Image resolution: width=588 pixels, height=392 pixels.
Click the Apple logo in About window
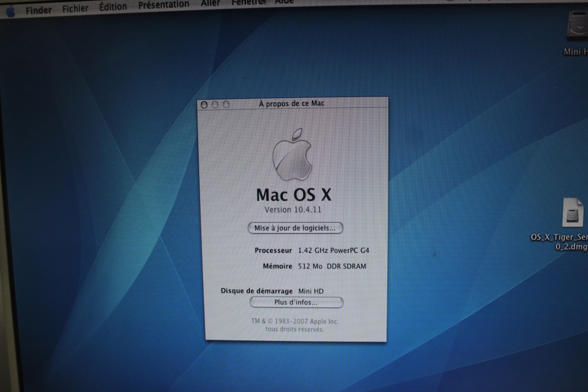[292, 154]
